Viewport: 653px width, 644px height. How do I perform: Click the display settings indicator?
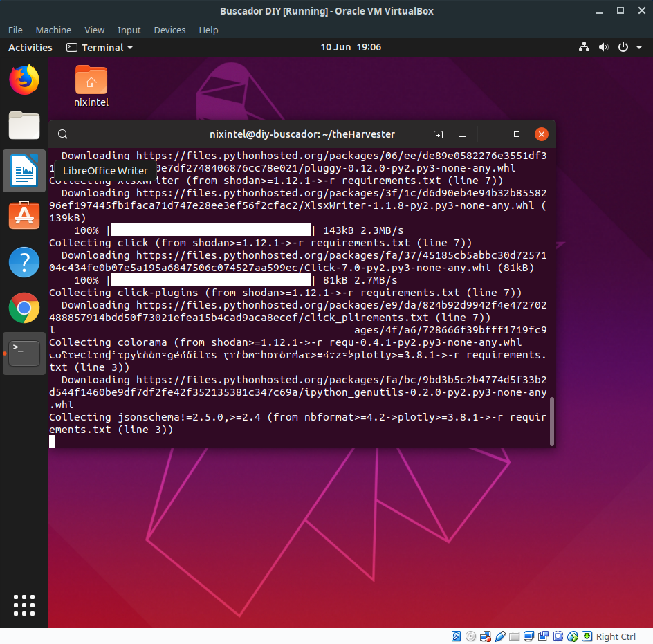pyautogui.click(x=529, y=636)
